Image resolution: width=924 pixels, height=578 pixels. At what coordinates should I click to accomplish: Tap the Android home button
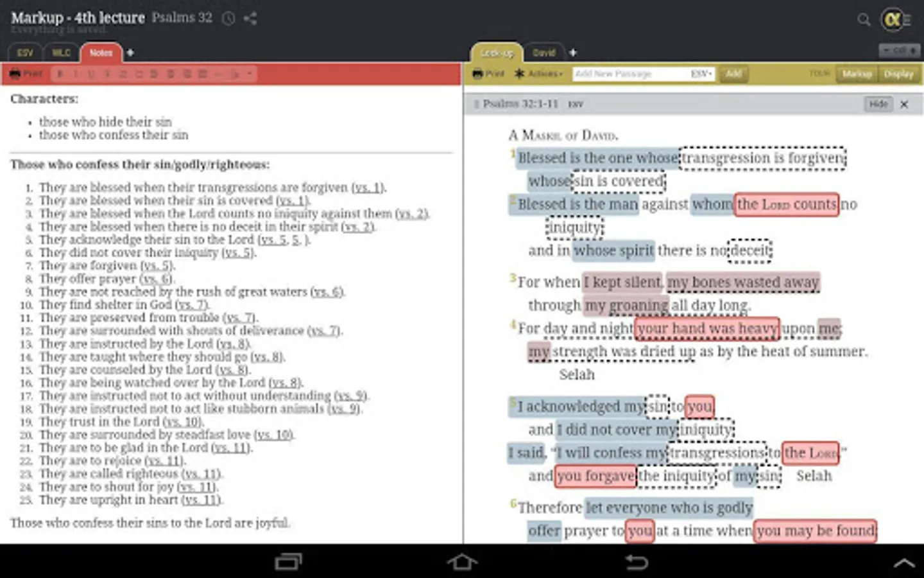[462, 562]
